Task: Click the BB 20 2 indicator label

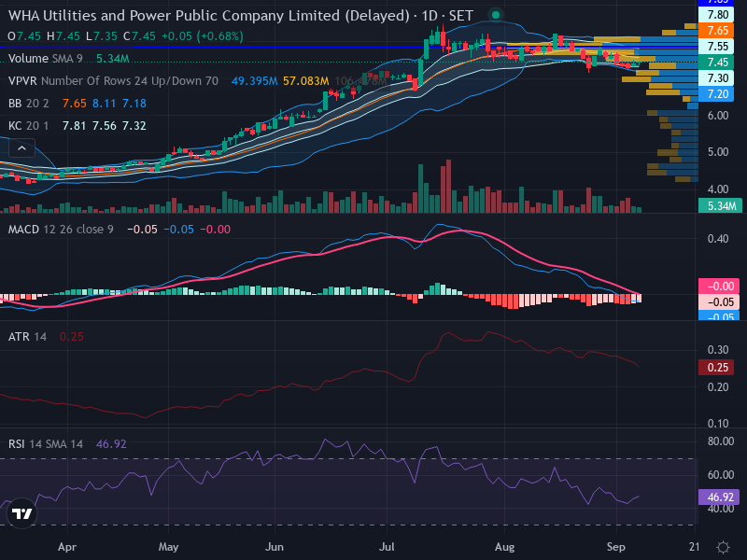Action: click(29, 104)
